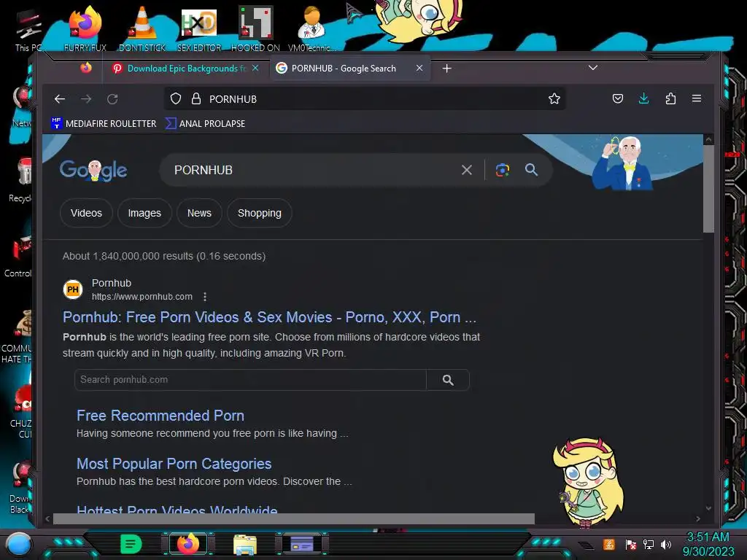Open the Extensions puzzle icon
Screen dimensions: 747x560
click(670, 99)
